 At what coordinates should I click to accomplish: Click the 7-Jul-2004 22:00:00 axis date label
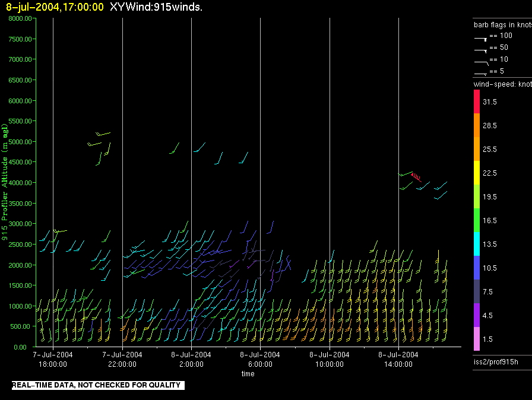click(x=122, y=359)
